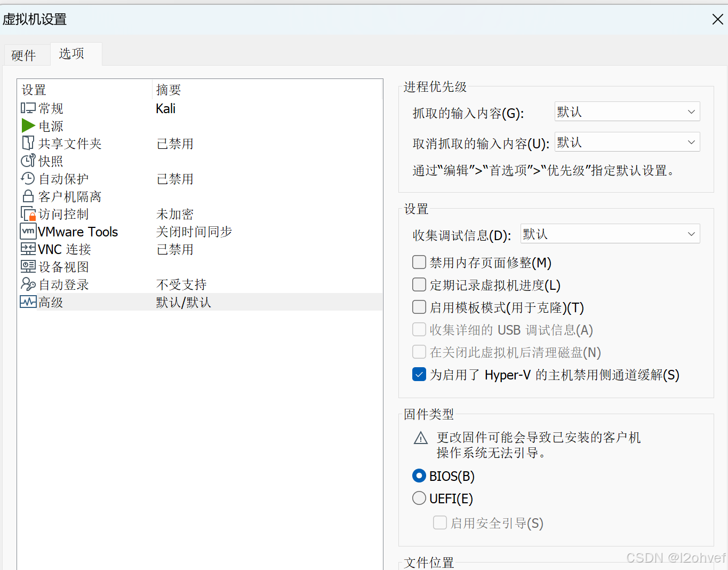Open the 取消抓取的输入内容(U) priority dropdown
Viewport: 728px width, 570px height.
click(627, 142)
